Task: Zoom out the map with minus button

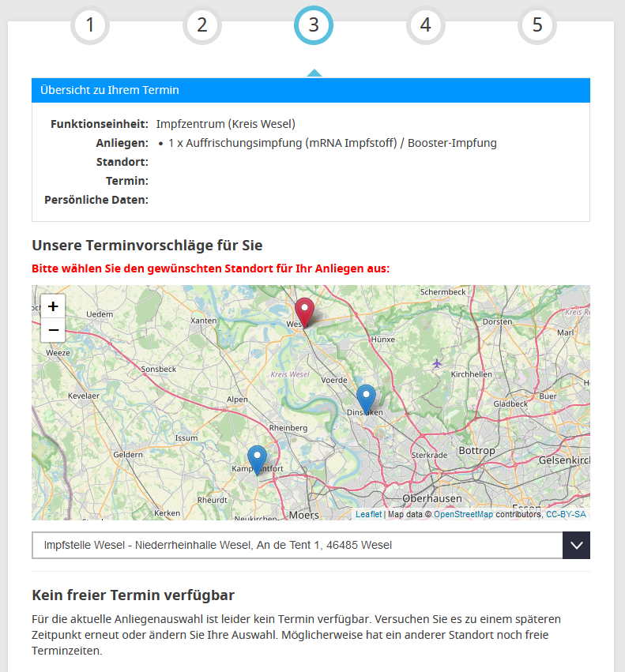Action: click(x=53, y=330)
